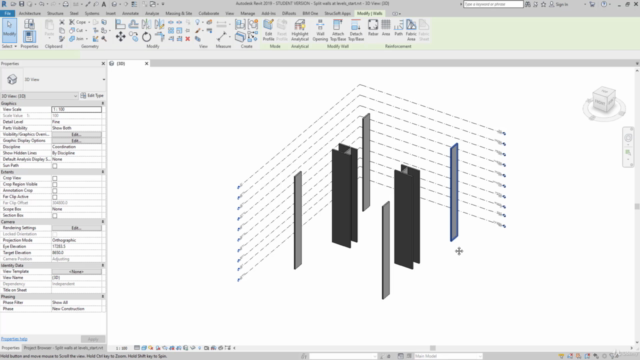The height and width of the screenshot is (360, 640).
Task: Click Detach Top/Base tool
Action: (356, 30)
